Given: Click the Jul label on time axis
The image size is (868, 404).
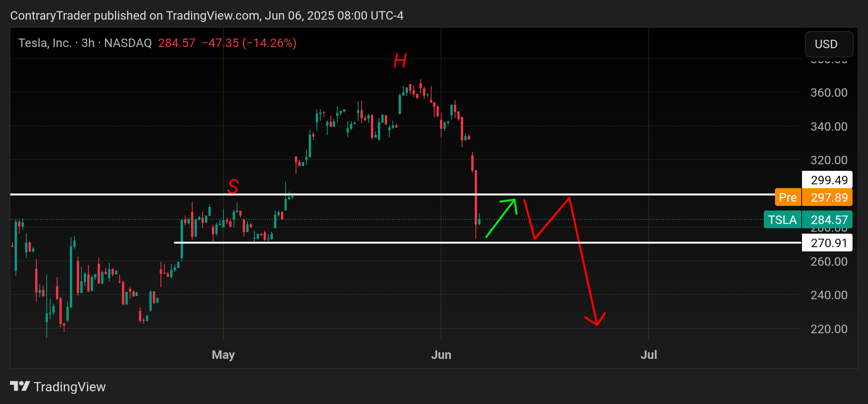Looking at the screenshot, I should [649, 355].
